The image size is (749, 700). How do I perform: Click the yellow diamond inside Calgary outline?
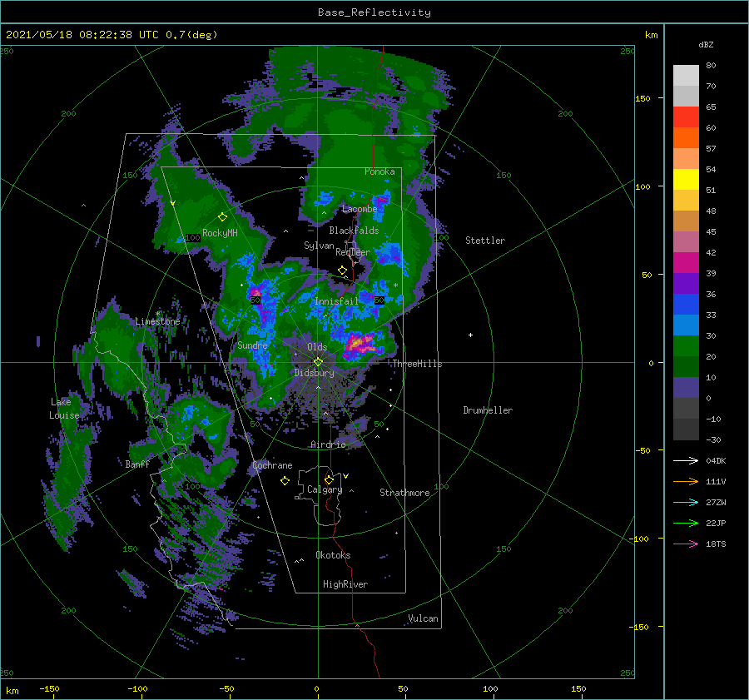(x=329, y=479)
